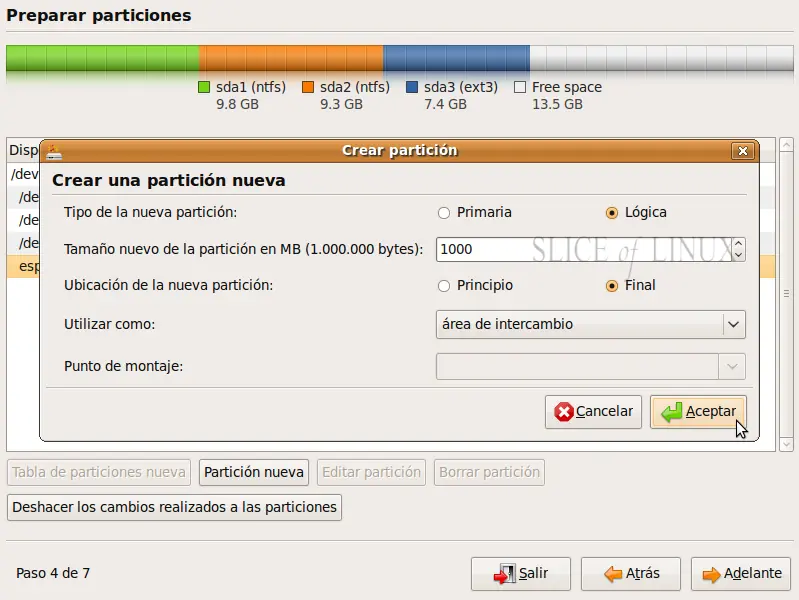Click the Partición nueva button
The height and width of the screenshot is (600, 799).
tap(254, 473)
